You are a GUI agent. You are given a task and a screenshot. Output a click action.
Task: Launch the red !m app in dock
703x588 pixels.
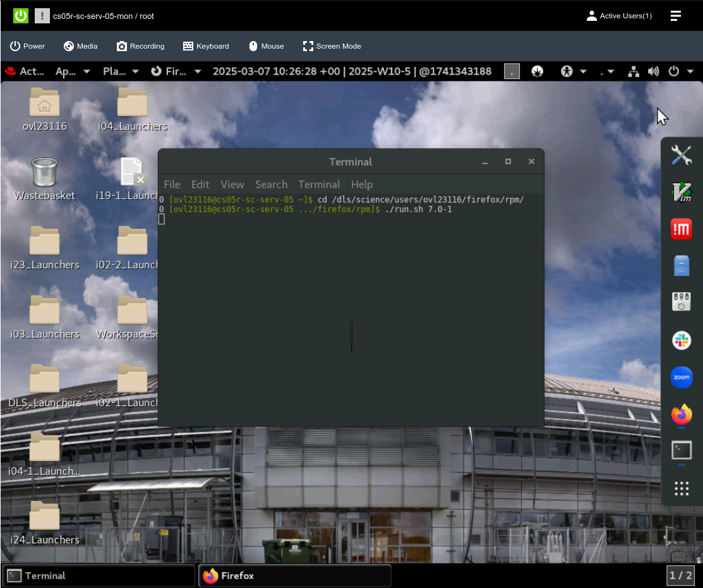click(x=682, y=229)
